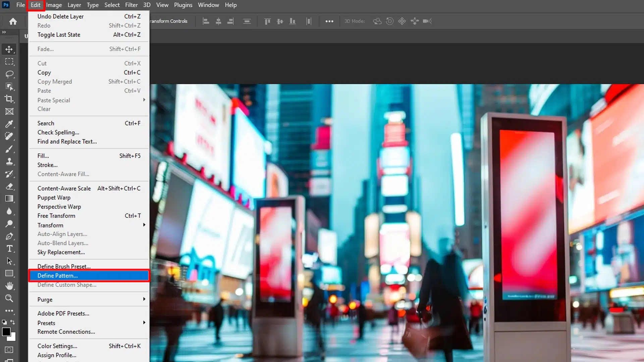This screenshot has width=644, height=362.
Task: Go to the Home screen icon
Action: (13, 21)
